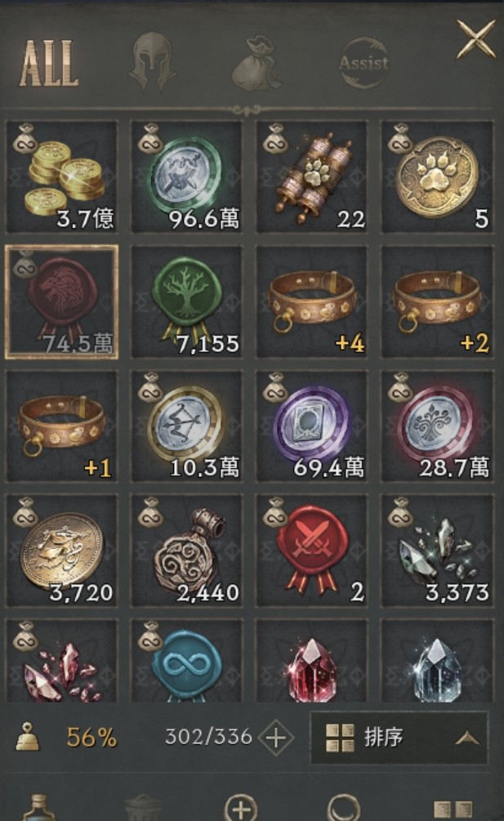
Task: Pick the green tree seal showing 7,155
Action: coord(187,302)
